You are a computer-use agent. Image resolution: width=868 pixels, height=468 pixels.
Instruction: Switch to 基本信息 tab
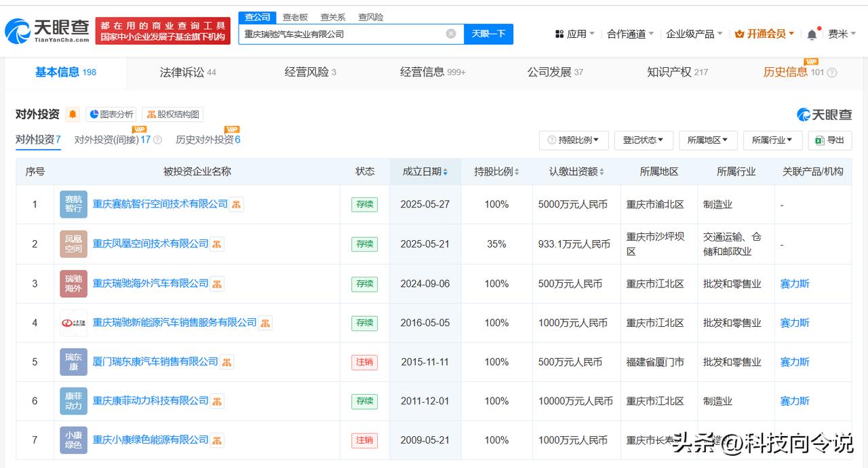(x=66, y=72)
